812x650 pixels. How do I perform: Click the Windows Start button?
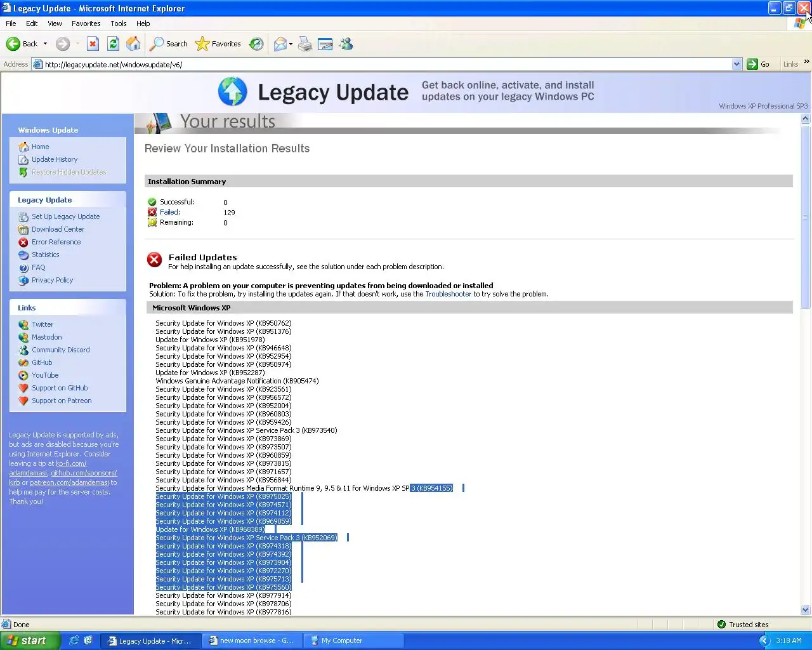click(x=30, y=640)
